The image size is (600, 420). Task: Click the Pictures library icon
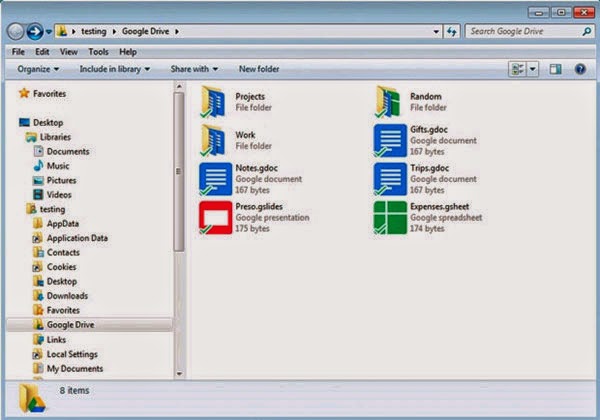pyautogui.click(x=38, y=180)
